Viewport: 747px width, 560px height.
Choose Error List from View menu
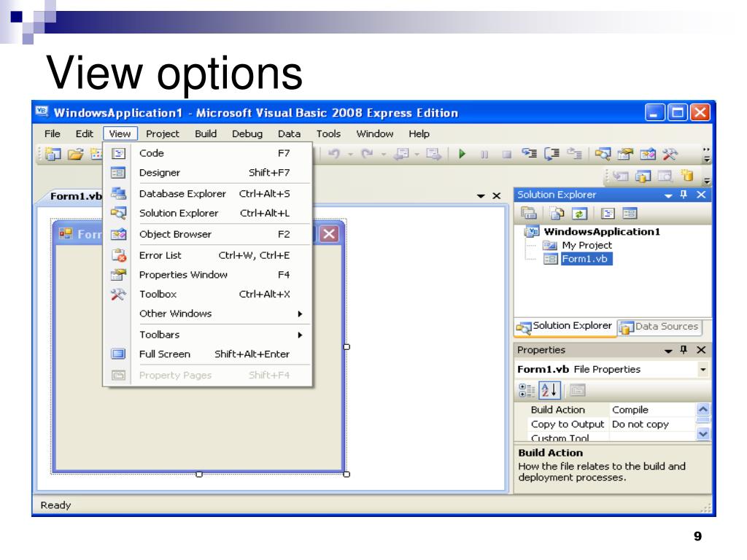click(208, 255)
